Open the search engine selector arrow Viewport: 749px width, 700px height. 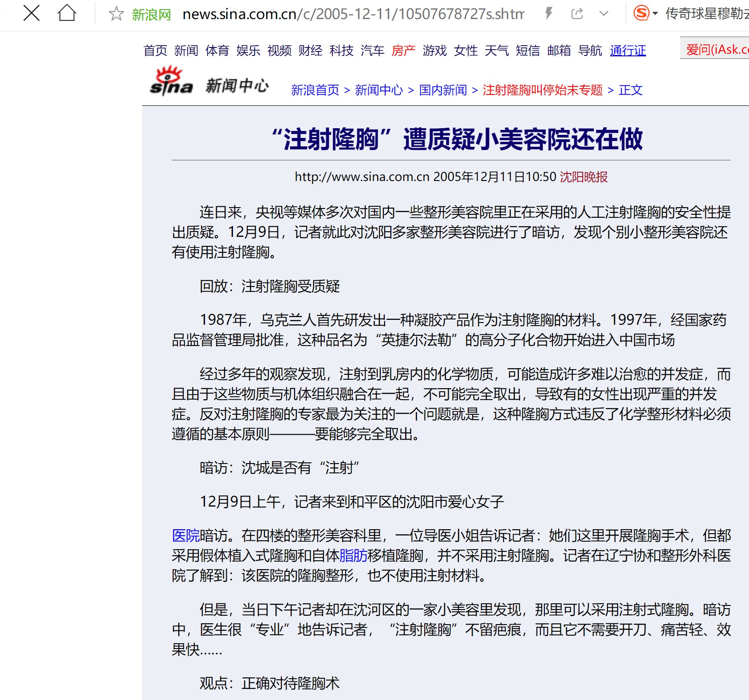point(655,14)
